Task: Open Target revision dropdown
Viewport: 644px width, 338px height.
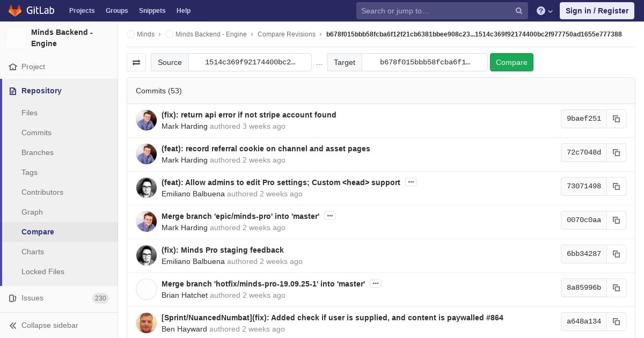Action: 425,62
